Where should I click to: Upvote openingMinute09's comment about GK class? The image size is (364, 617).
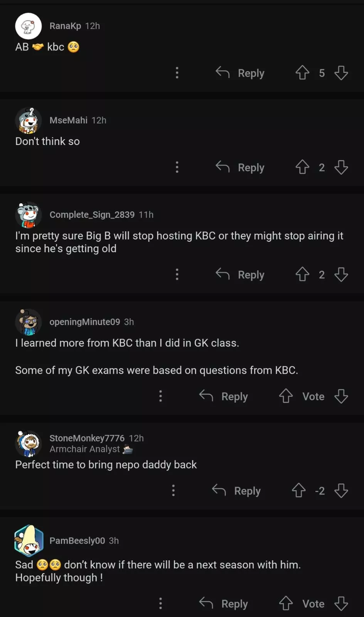286,396
